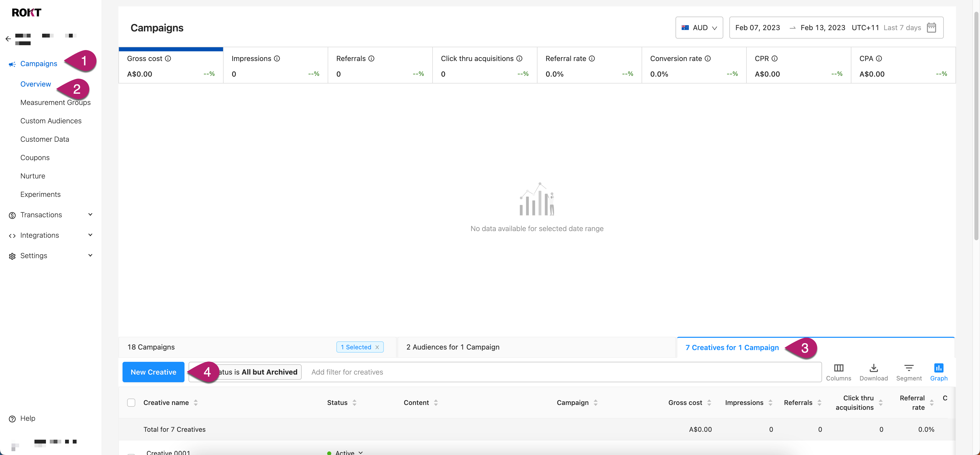Sort by Status column
The width and height of the screenshot is (980, 455).
pyautogui.click(x=354, y=402)
